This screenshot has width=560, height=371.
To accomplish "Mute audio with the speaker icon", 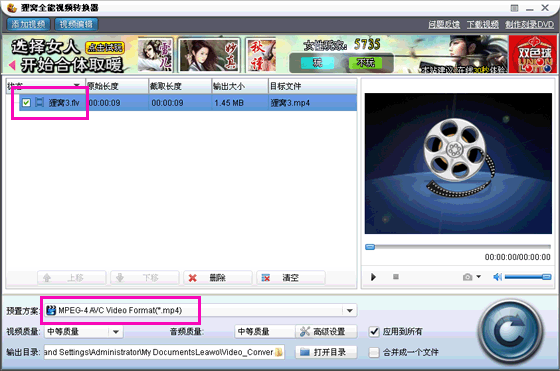I will click(498, 277).
